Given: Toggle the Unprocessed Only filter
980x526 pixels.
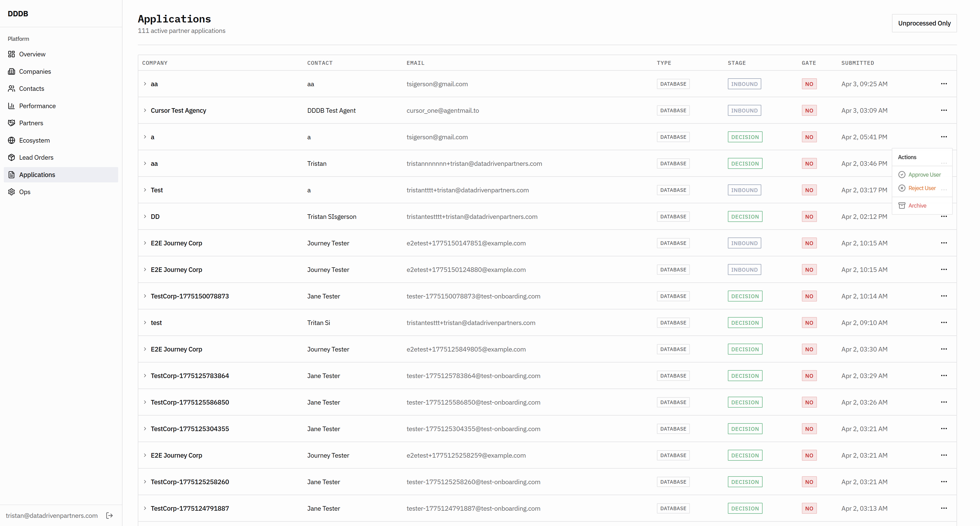Looking at the screenshot, I should click(924, 23).
